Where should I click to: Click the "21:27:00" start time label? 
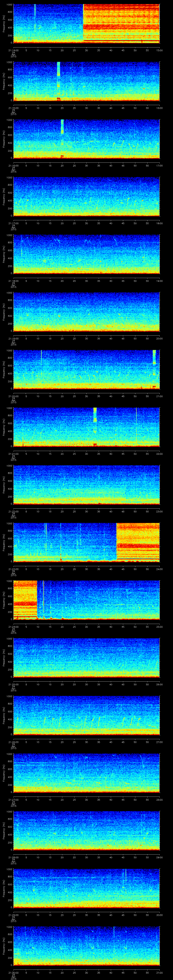click(13, 799)
